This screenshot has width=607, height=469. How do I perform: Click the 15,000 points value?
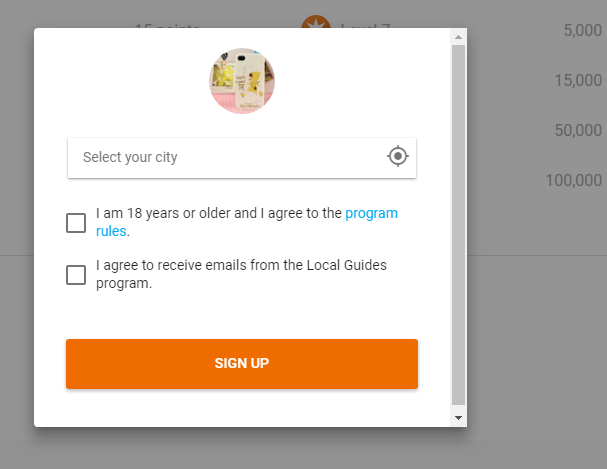tap(578, 80)
